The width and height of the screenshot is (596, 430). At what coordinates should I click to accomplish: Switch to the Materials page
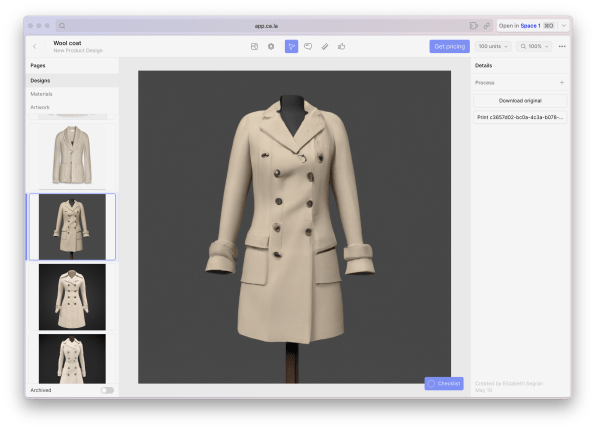[x=41, y=94]
